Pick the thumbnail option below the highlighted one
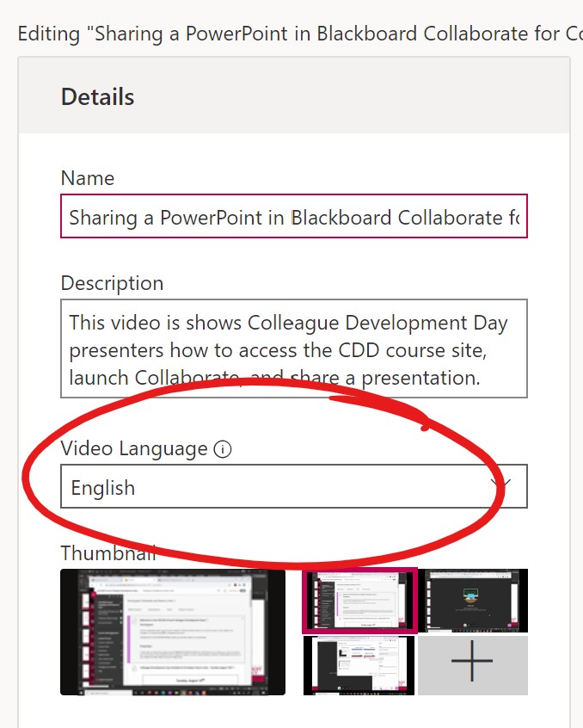 pos(359,665)
